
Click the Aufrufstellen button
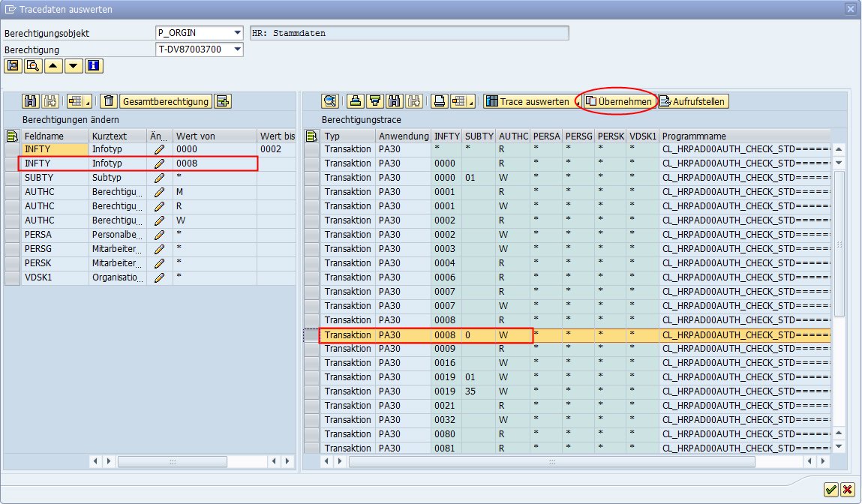click(694, 101)
